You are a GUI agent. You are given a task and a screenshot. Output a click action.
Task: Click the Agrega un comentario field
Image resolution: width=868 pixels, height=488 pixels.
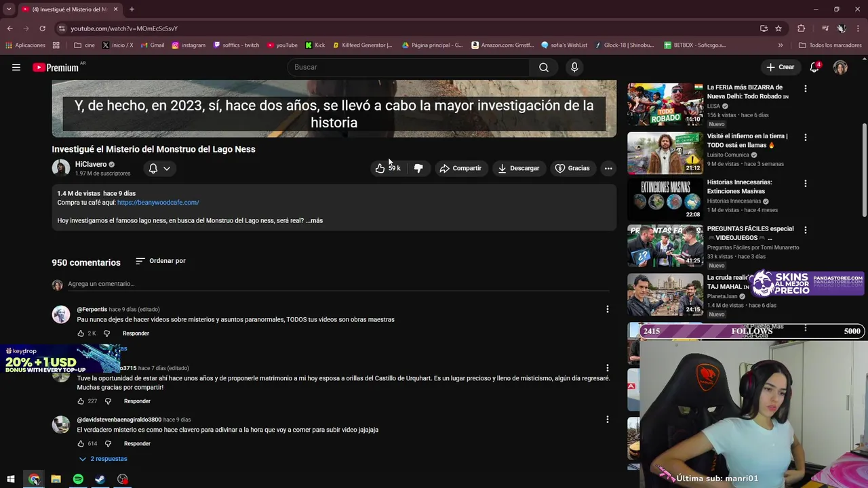[338, 284]
